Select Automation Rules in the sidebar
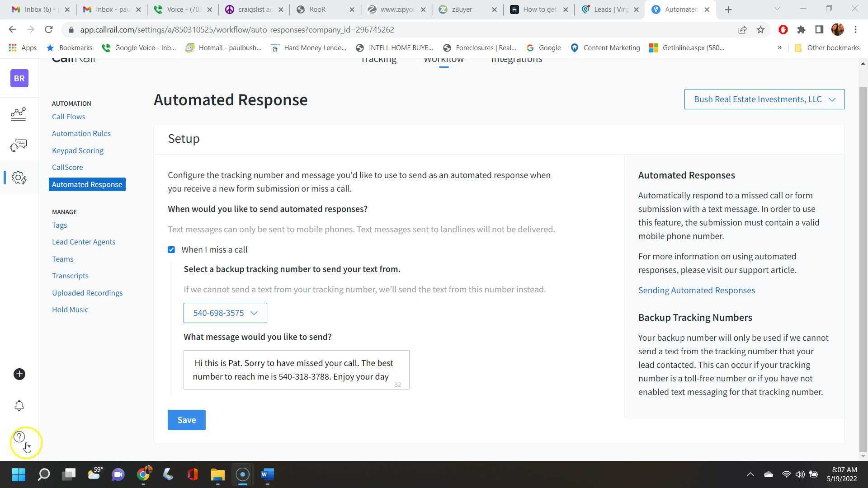 tap(81, 133)
